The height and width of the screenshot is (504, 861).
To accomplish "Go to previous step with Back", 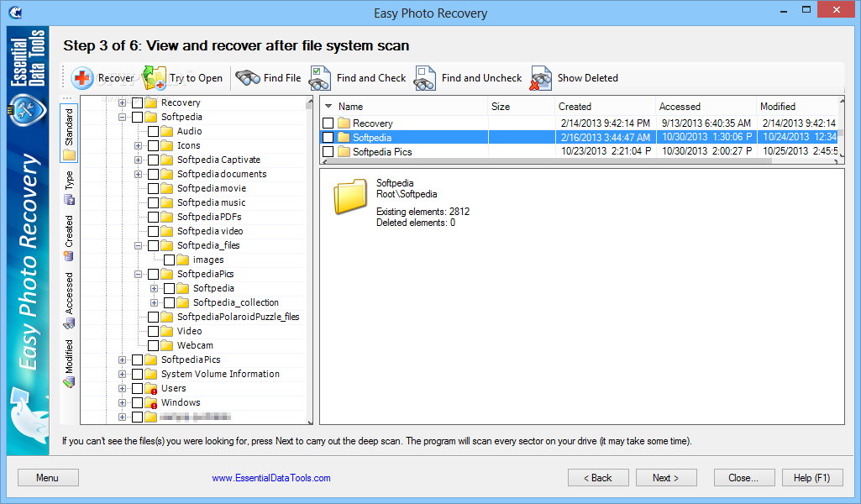I will 598,478.
